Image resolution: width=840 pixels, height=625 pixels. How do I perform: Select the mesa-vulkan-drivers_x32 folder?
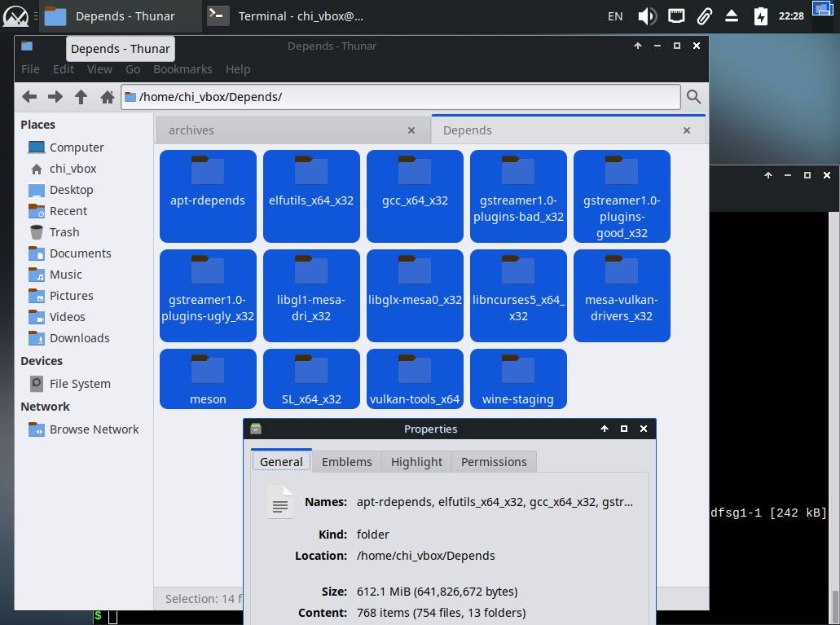coord(622,295)
